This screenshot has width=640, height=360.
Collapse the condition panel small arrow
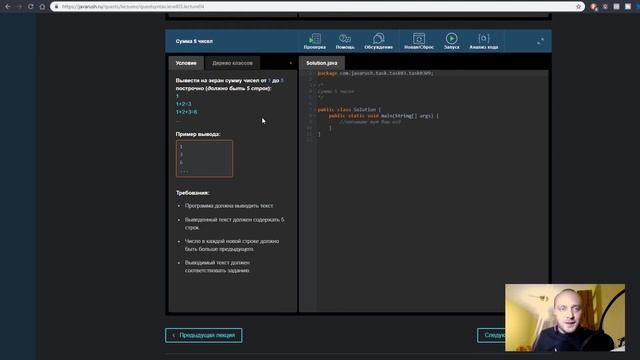click(291, 63)
